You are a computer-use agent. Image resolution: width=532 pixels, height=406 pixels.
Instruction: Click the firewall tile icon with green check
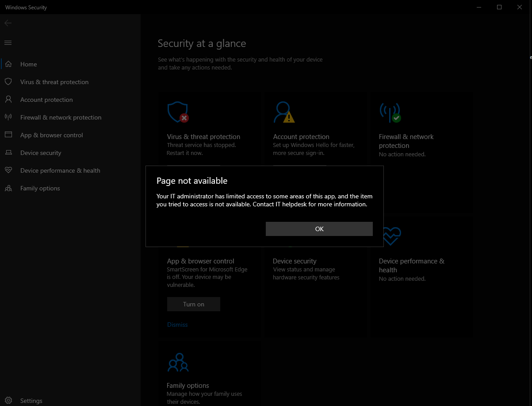(x=390, y=112)
